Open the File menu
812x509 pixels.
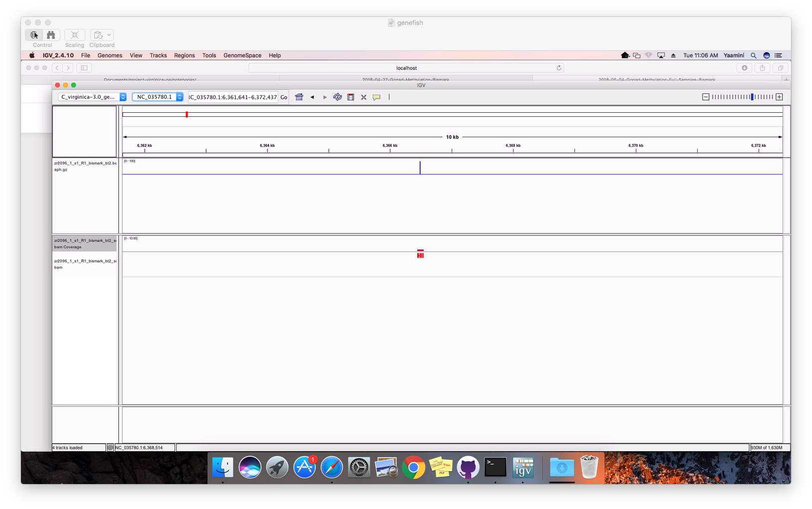[86, 55]
